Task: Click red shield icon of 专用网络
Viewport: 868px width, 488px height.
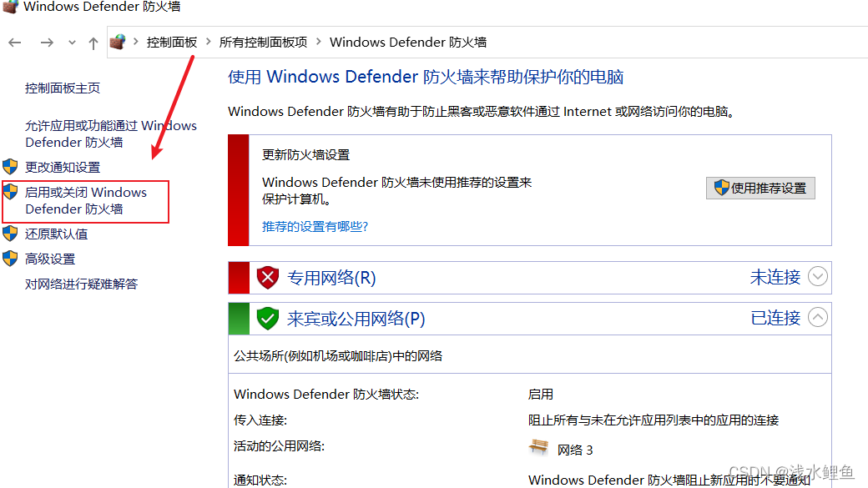Action: (x=267, y=278)
